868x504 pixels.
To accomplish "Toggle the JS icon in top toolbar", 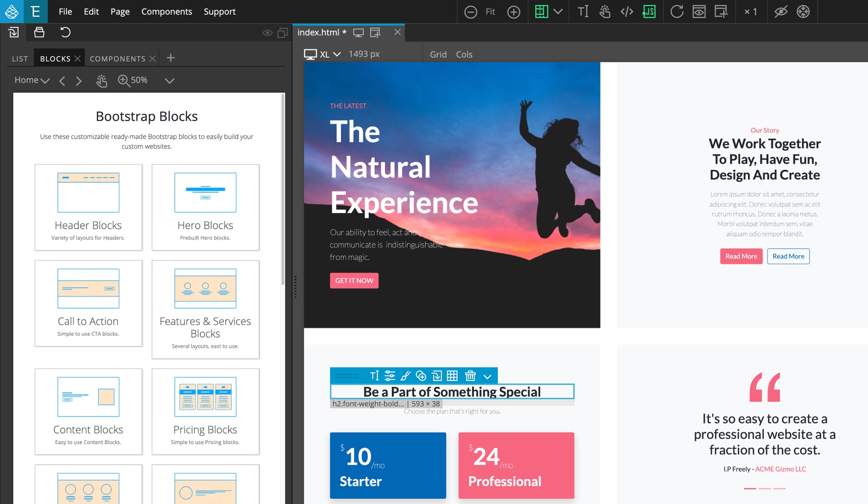I will (649, 12).
